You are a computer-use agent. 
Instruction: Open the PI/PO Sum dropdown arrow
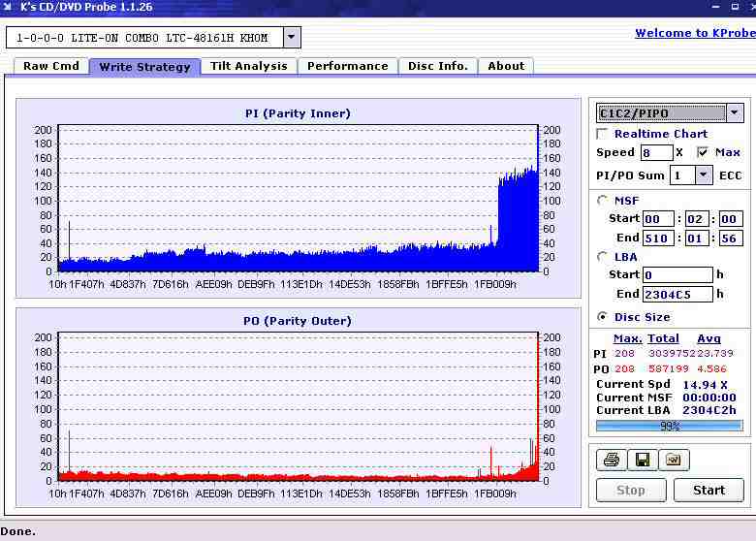pos(704,175)
